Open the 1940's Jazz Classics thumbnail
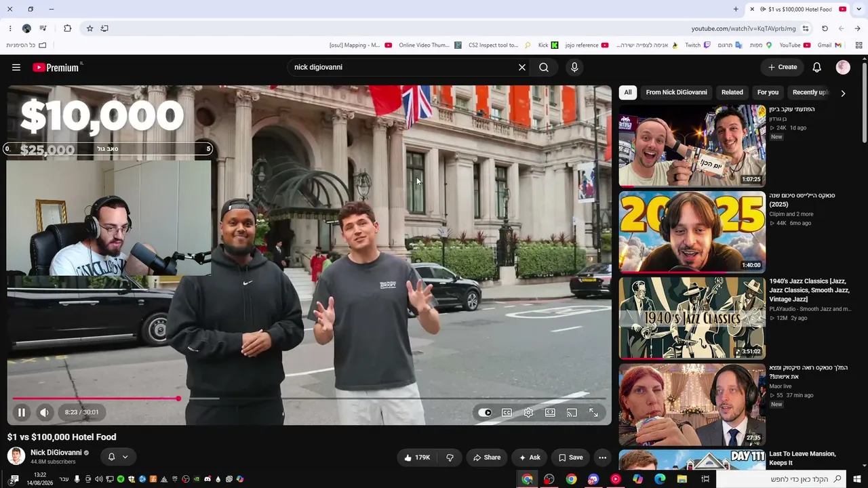This screenshot has width=868, height=488. [x=692, y=318]
